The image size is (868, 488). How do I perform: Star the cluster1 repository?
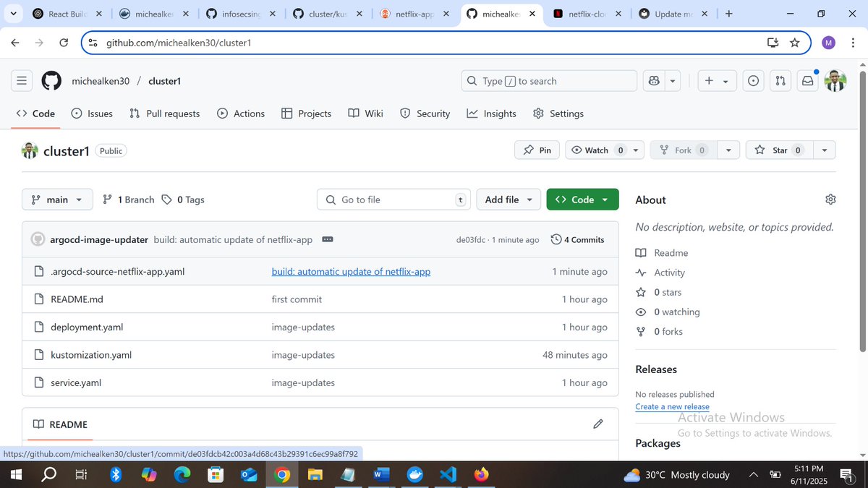[779, 150]
